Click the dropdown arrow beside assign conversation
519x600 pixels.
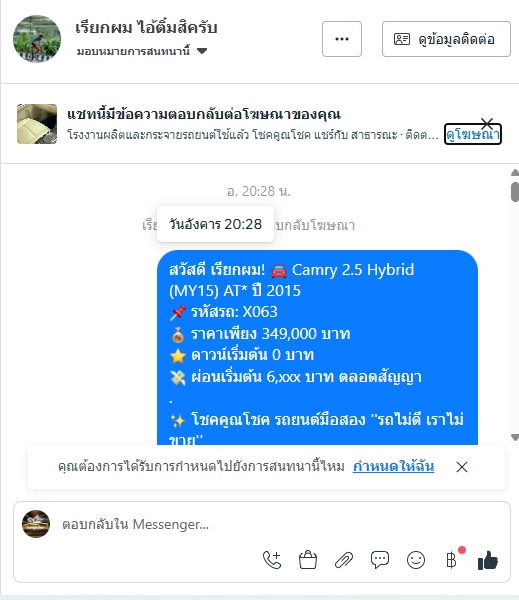[202, 51]
